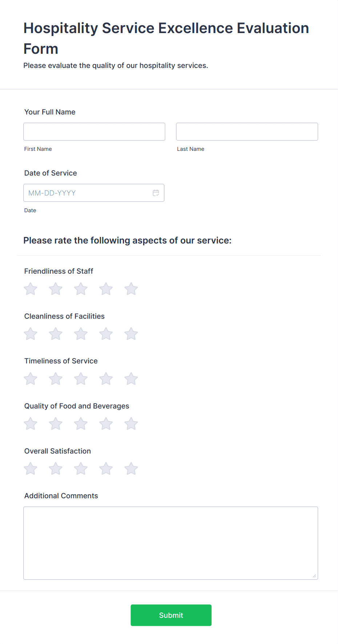Give Quality of Food and Beverages one star
The image size is (338, 644).
pyautogui.click(x=31, y=424)
